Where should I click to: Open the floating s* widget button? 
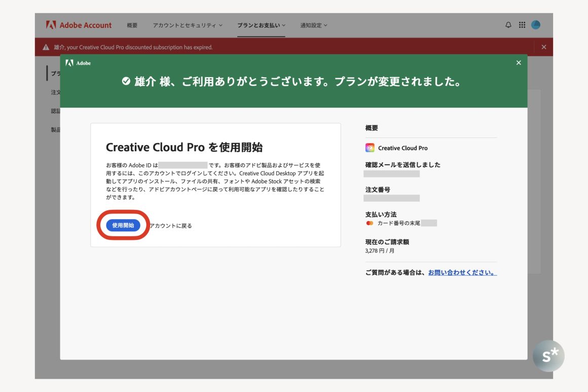(548, 356)
